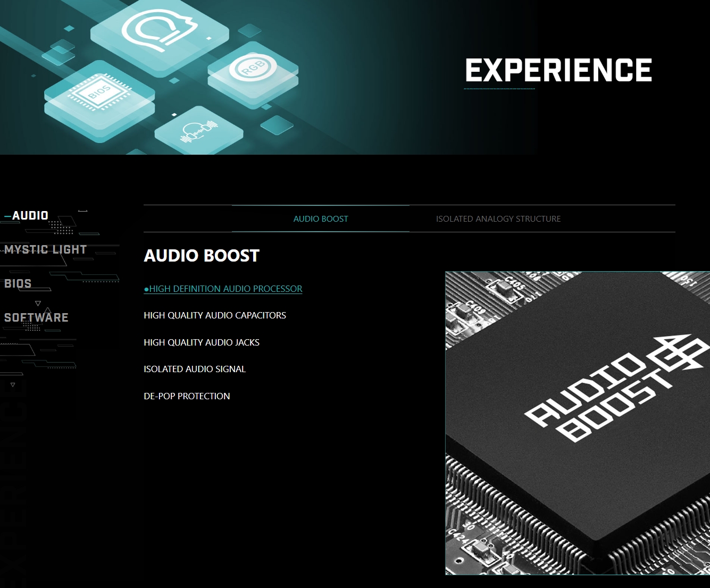Select Isolated Audio Signal item
The width and height of the screenshot is (710, 588).
pos(195,369)
